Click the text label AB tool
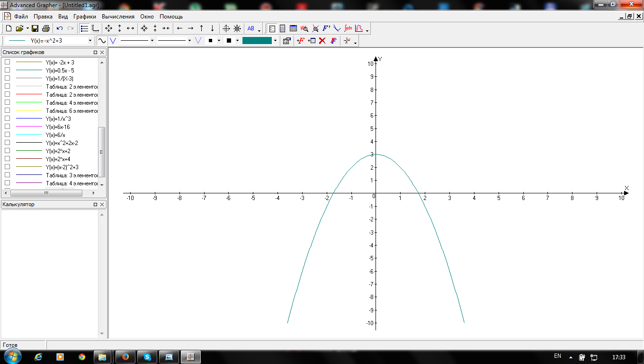 pyautogui.click(x=251, y=28)
